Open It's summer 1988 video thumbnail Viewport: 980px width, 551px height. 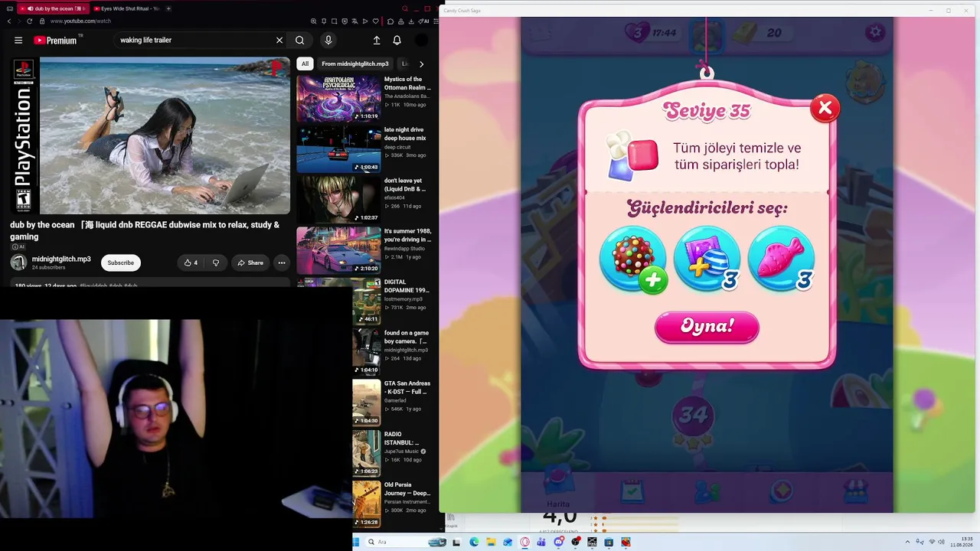(338, 250)
